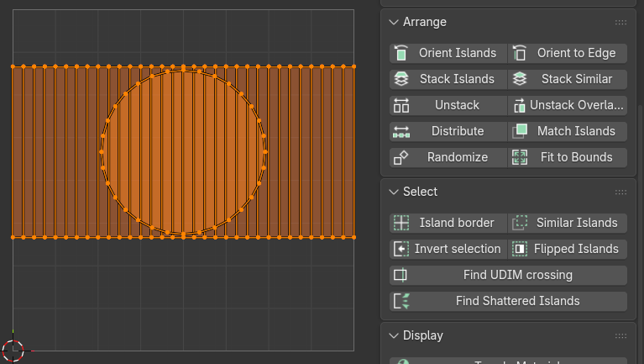This screenshot has width=644, height=364.
Task: Choose Match Islands in Arrange panel
Action: (x=568, y=131)
